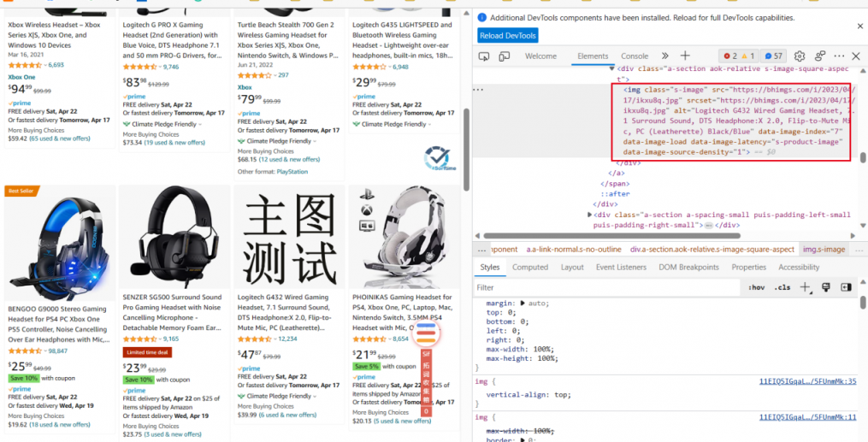Switch to the Welcome tab
This screenshot has width=868, height=442.
click(540, 56)
